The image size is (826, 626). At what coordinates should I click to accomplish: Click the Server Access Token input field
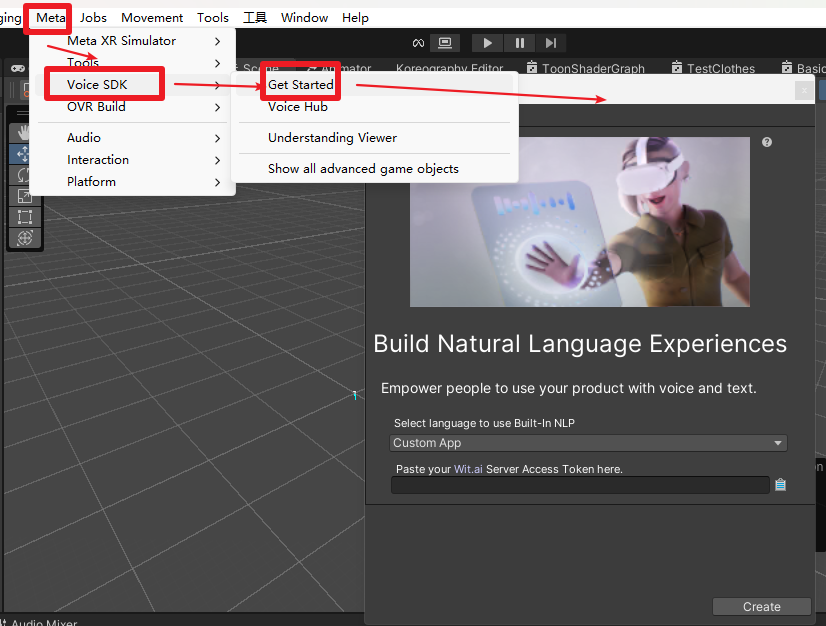point(580,485)
